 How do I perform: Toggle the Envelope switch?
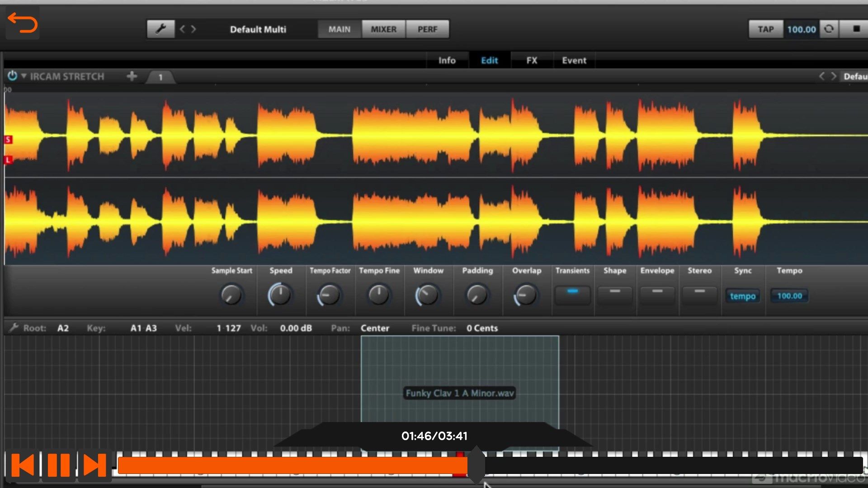tap(657, 295)
